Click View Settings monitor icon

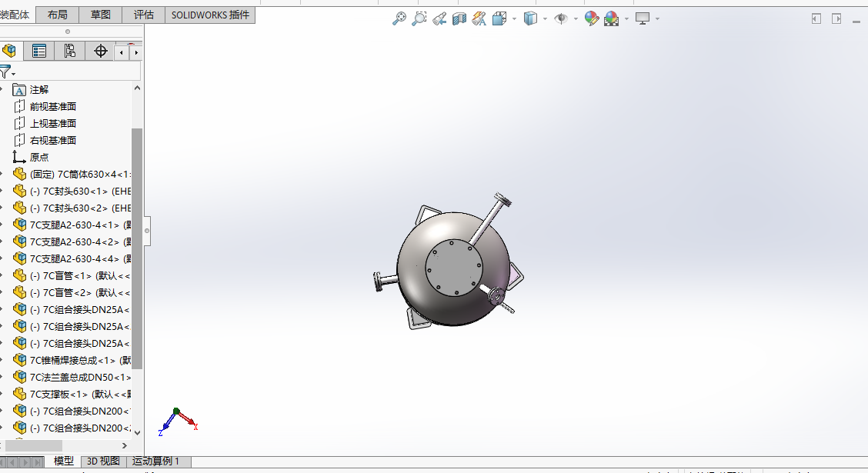click(642, 18)
